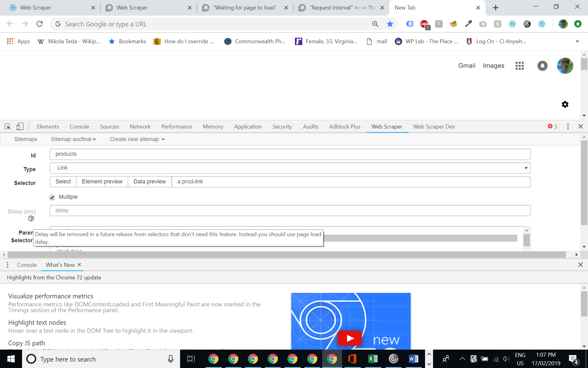Toggle the device toolbar icon
The width and height of the screenshot is (588, 368).
tap(20, 126)
